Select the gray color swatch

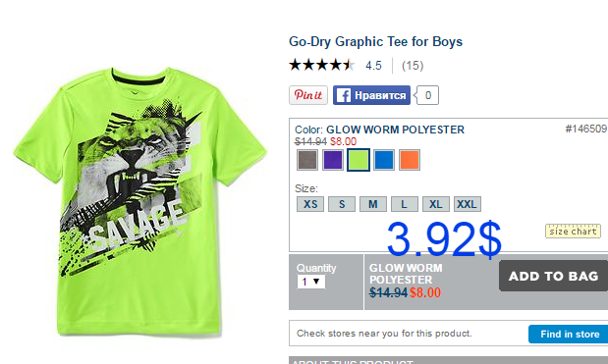coord(307,160)
